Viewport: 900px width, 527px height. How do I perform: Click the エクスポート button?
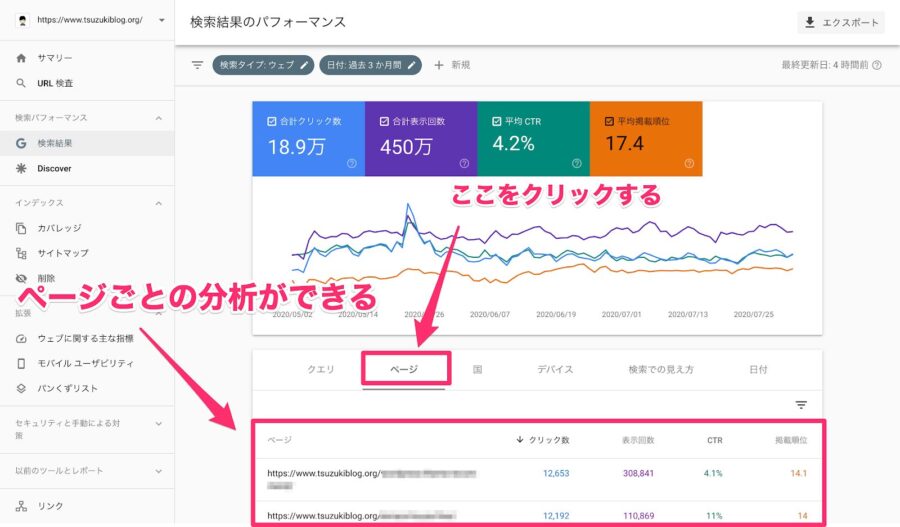[x=841, y=22]
